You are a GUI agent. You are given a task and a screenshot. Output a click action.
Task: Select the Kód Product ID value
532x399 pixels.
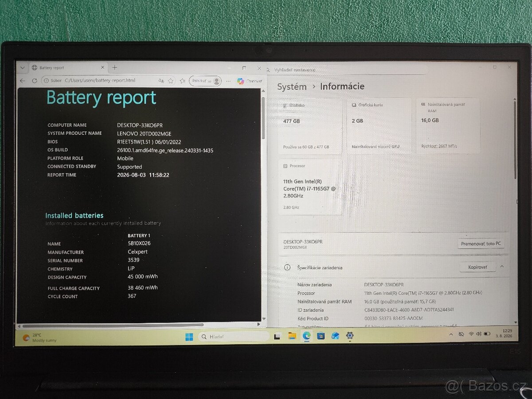[393, 318]
